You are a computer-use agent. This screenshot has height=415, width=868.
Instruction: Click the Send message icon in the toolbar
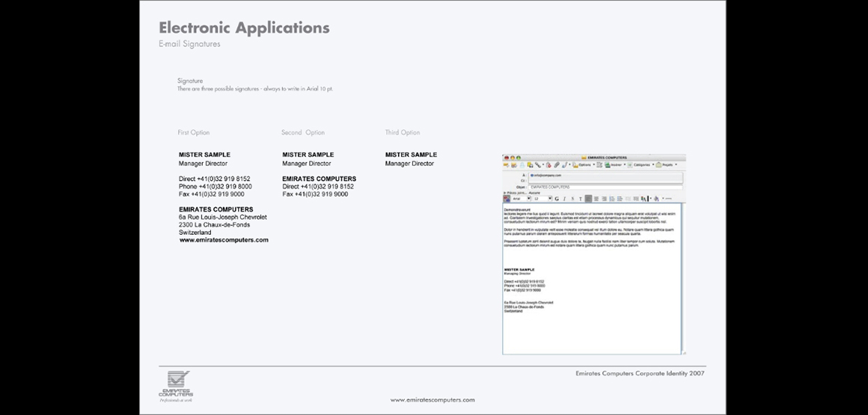[x=507, y=165]
